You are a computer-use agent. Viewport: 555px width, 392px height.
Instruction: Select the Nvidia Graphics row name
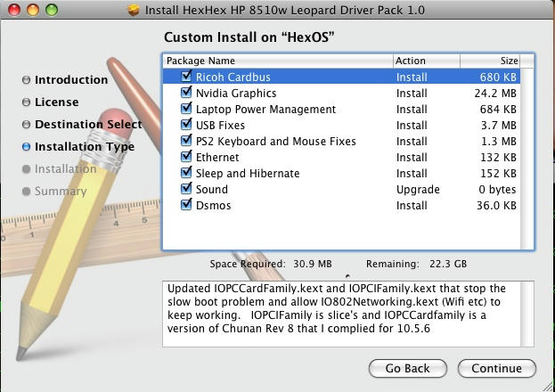(x=236, y=94)
